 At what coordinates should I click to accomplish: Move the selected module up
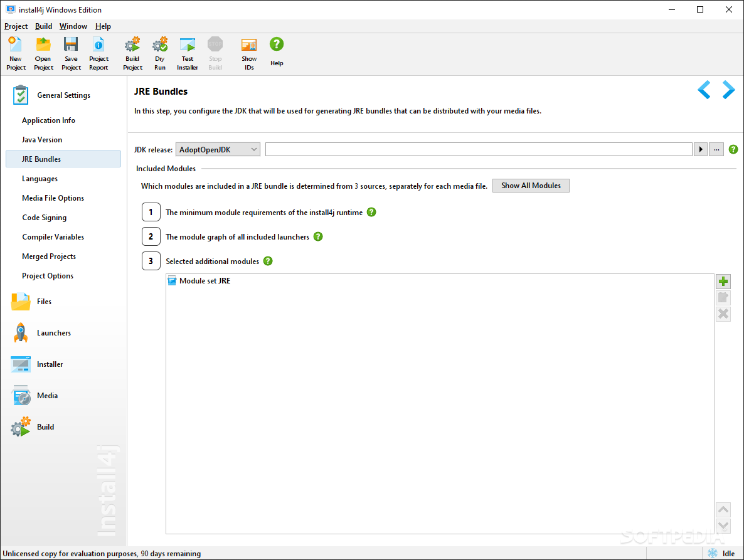(x=723, y=510)
